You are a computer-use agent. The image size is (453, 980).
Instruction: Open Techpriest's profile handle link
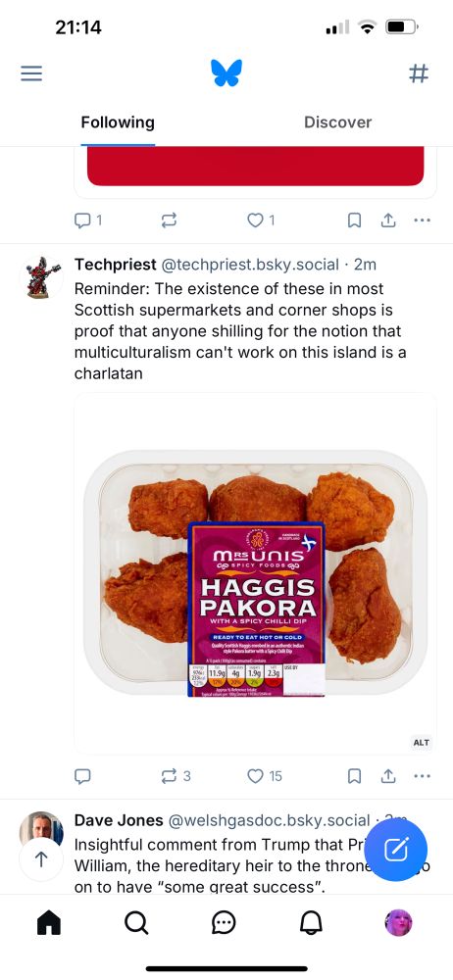point(250,265)
